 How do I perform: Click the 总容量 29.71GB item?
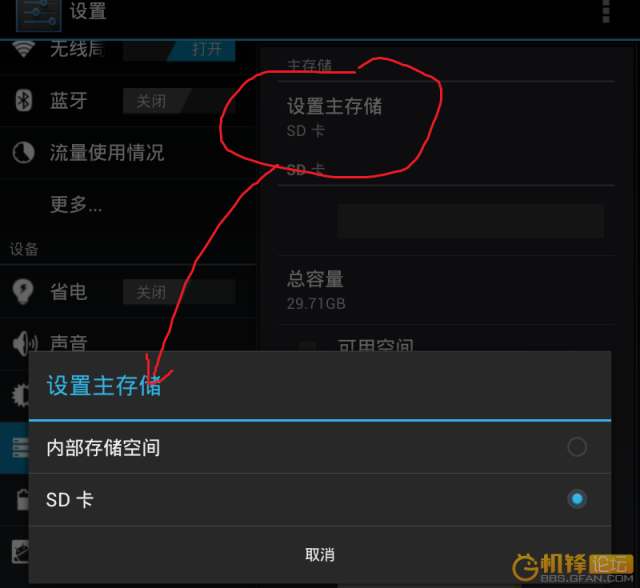(446, 291)
